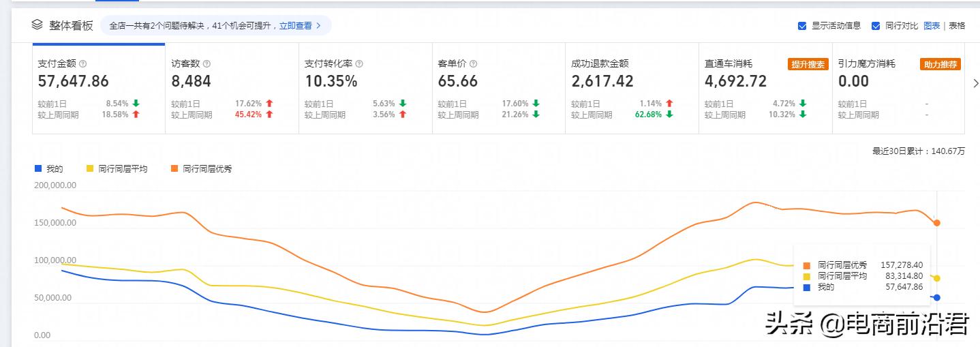The width and height of the screenshot is (980, 347).
Task: Click the layers icon beside 整体看板
Action: [37, 25]
